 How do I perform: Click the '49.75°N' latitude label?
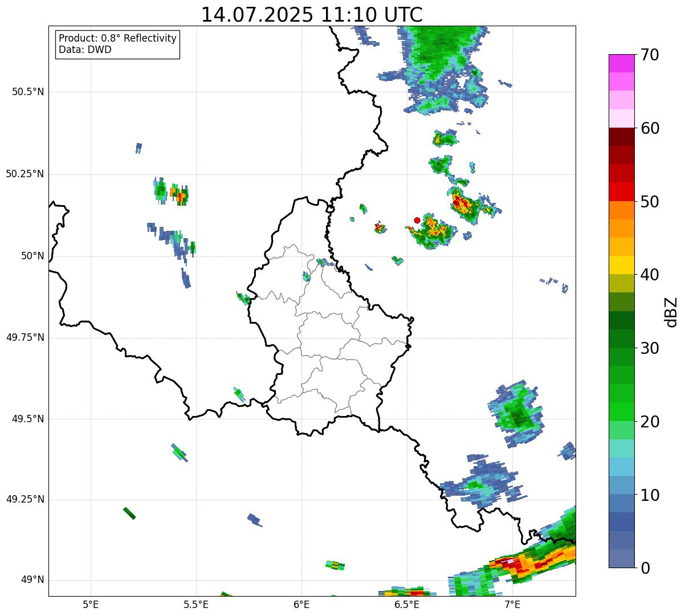(25, 337)
